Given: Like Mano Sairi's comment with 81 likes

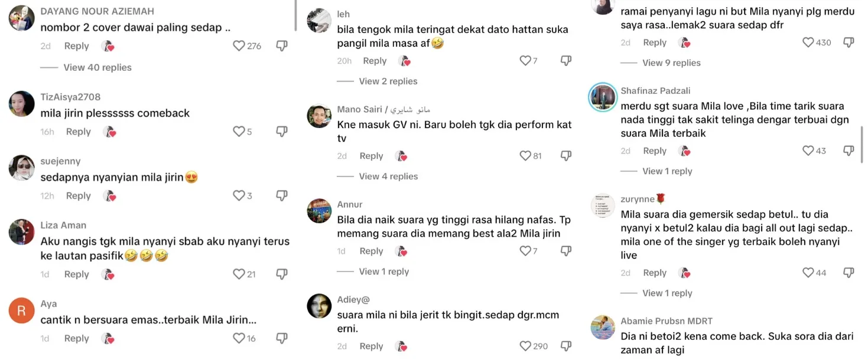Looking at the screenshot, I should [525, 156].
